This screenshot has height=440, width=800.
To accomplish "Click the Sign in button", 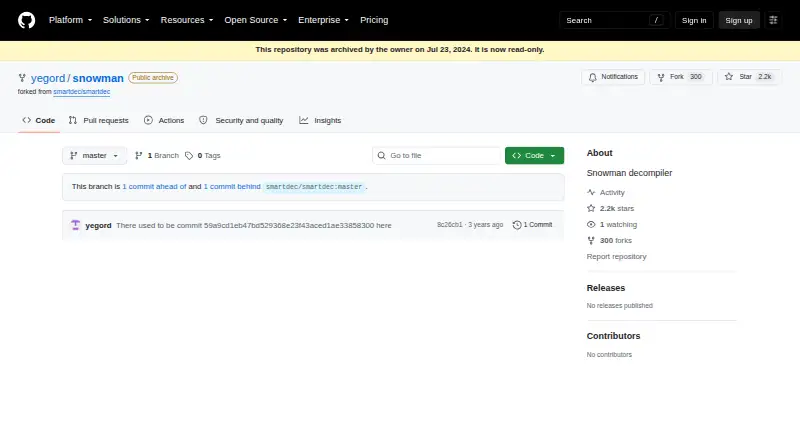I will click(694, 20).
